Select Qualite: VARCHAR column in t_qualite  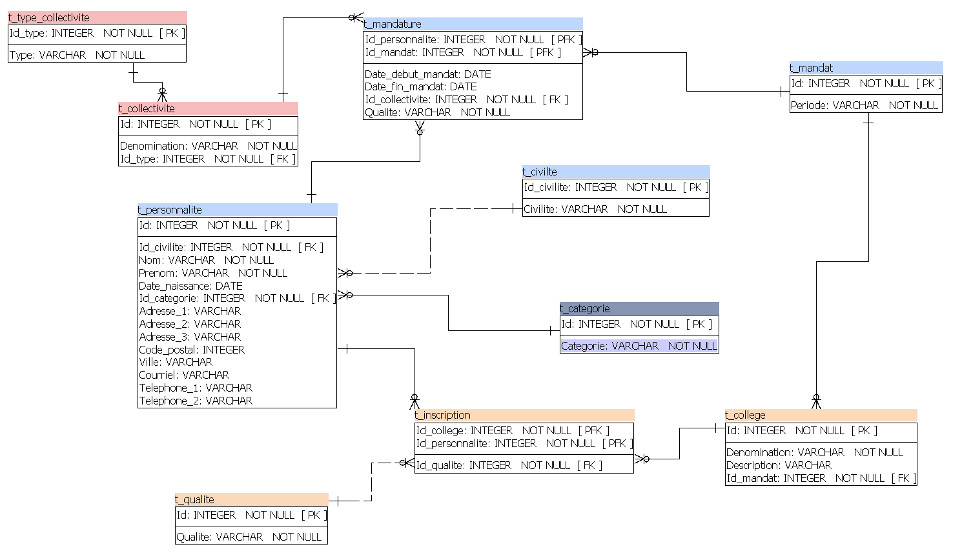(x=249, y=537)
